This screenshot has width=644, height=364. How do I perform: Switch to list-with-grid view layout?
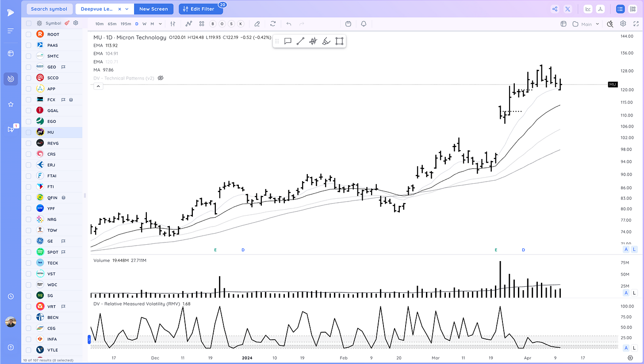coord(632,9)
